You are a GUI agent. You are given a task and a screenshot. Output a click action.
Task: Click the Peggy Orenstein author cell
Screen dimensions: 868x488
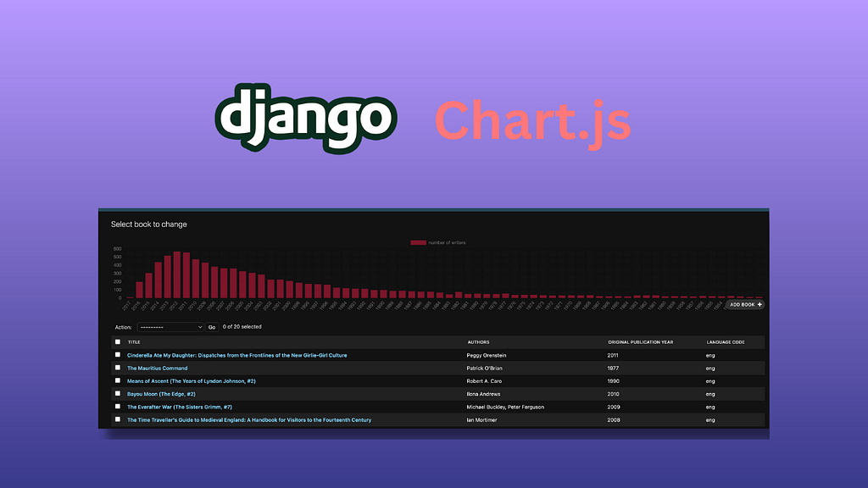[486, 355]
